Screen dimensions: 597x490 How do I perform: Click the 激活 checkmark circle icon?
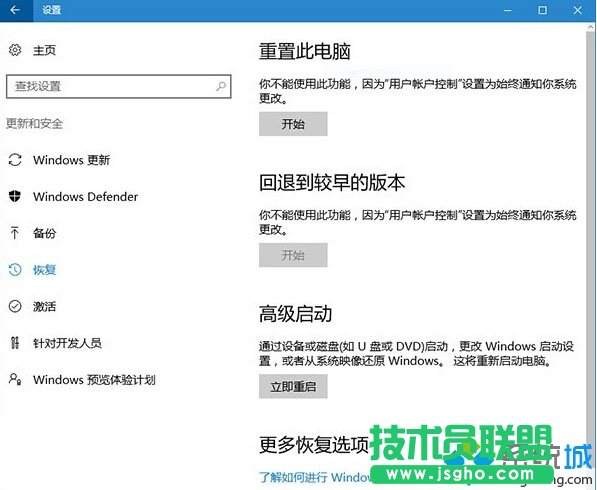(x=15, y=306)
